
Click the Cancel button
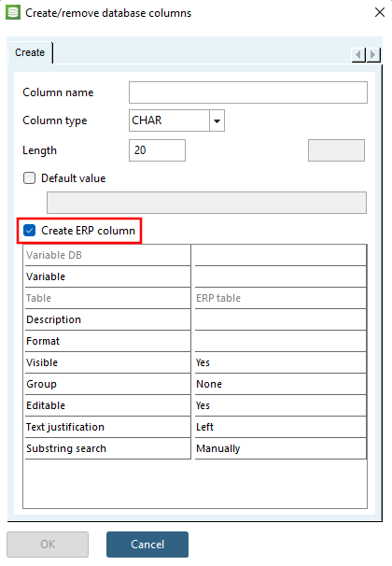coord(147,544)
